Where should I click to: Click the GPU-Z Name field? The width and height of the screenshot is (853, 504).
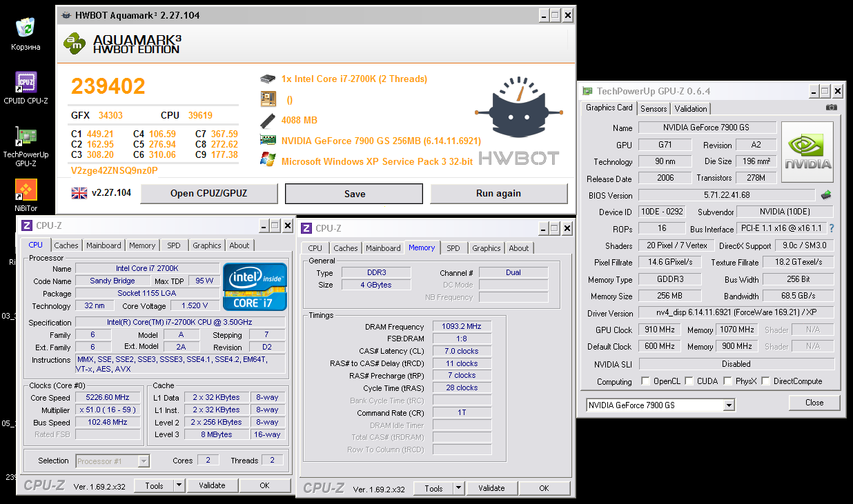point(707,128)
